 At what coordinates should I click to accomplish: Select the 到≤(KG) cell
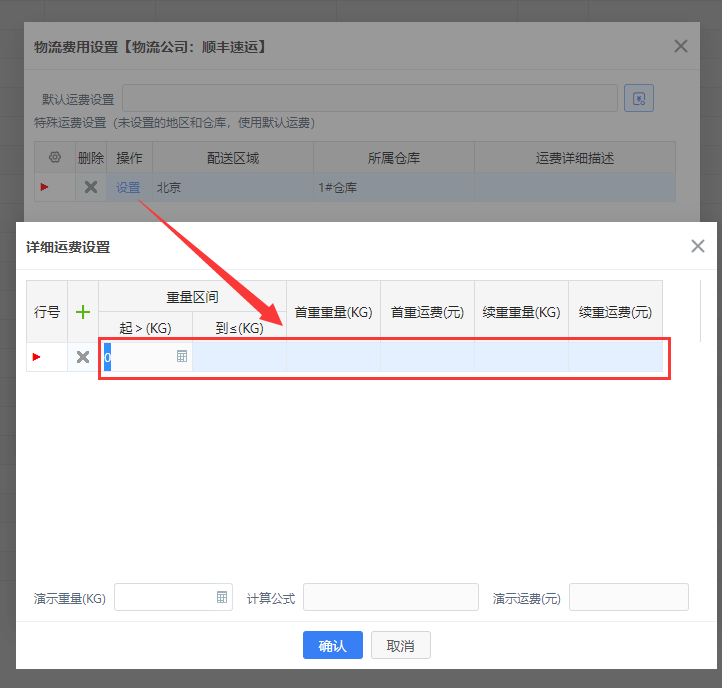click(239, 357)
